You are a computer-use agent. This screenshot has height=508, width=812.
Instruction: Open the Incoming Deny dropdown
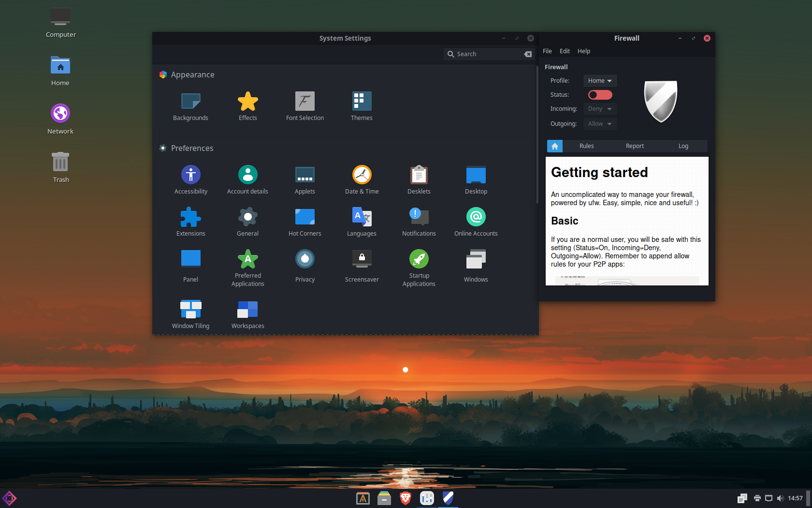click(x=600, y=109)
